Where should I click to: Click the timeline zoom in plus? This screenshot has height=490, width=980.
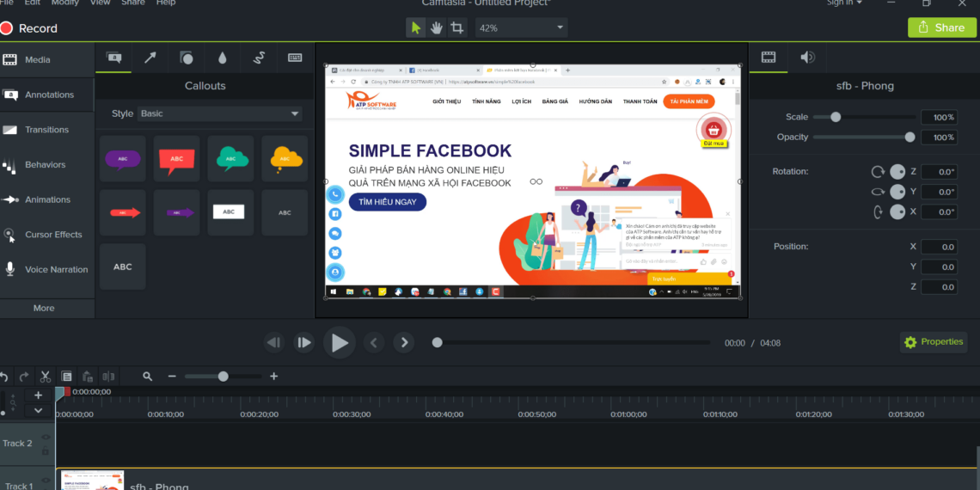(273, 377)
